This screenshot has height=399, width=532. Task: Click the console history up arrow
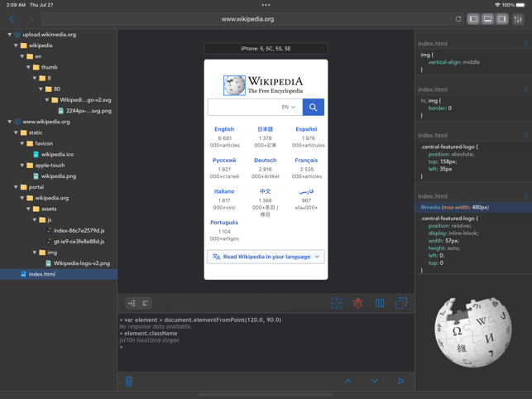click(348, 381)
